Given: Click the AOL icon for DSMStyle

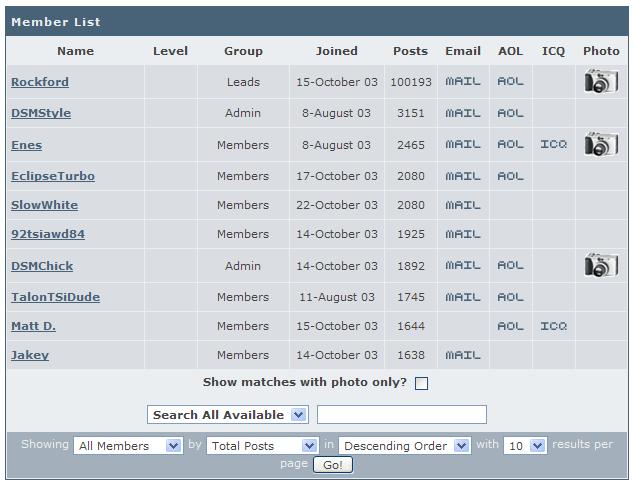Looking at the screenshot, I should (x=510, y=113).
